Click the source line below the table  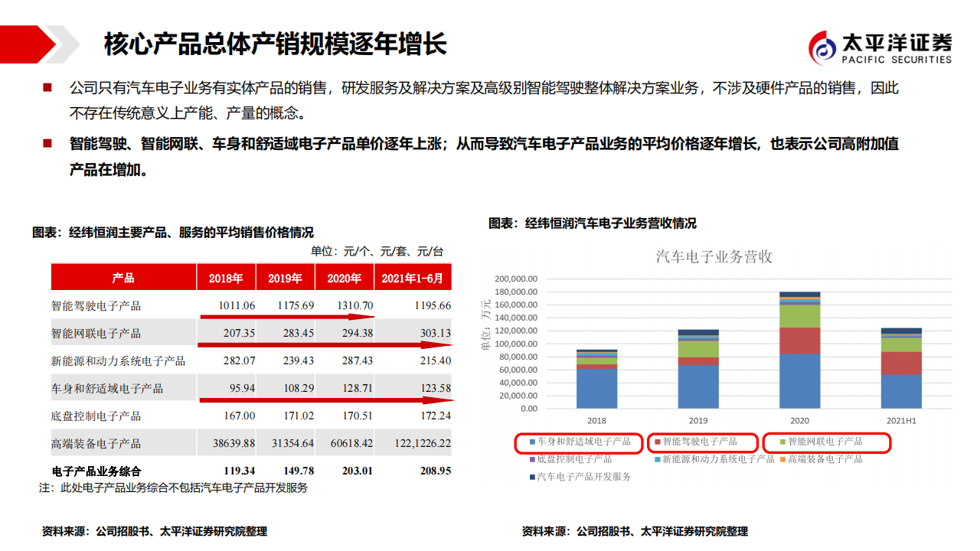click(155, 531)
